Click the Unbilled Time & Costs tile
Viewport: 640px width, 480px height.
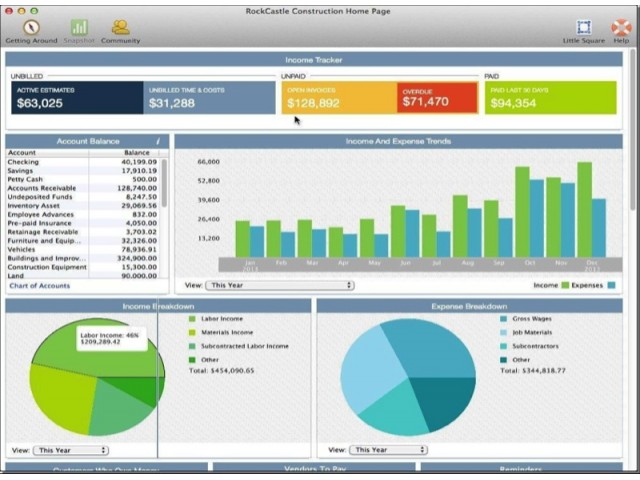[209, 98]
